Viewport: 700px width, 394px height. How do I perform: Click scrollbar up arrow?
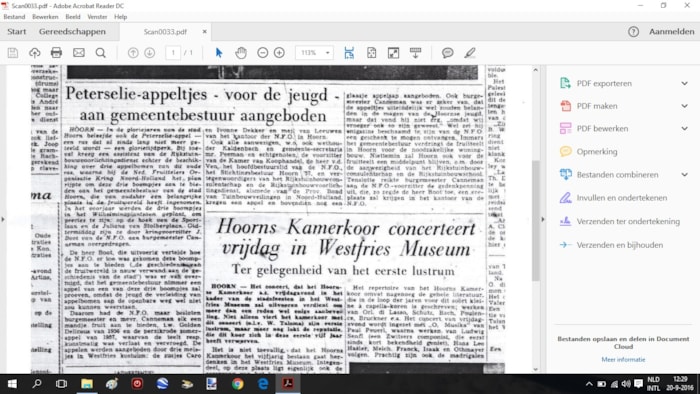pos(536,70)
